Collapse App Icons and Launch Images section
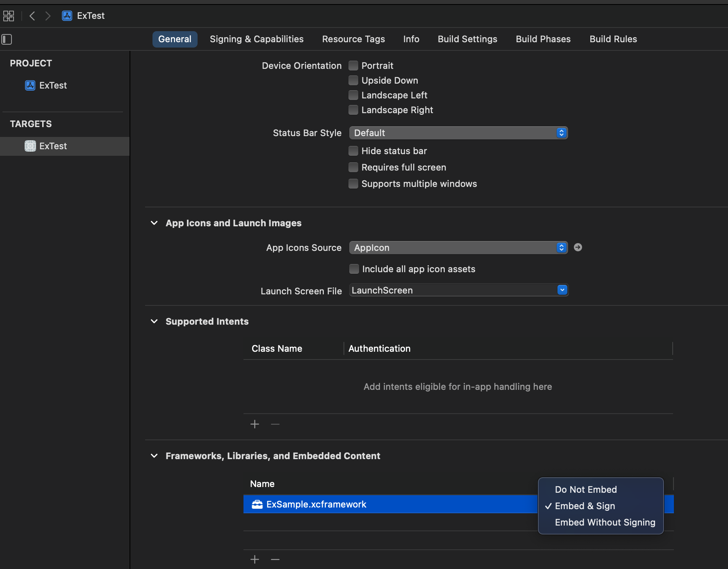Screen dimensions: 728x569 (x=154, y=223)
